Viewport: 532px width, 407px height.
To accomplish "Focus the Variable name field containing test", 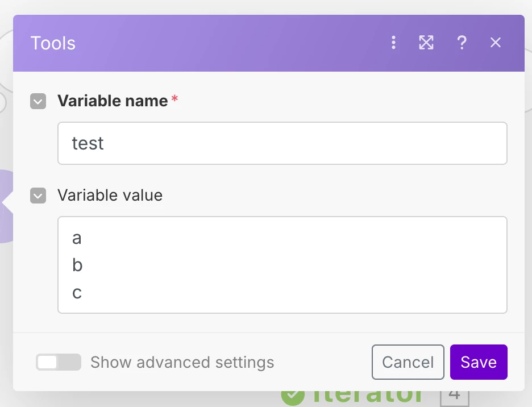I will [x=282, y=143].
